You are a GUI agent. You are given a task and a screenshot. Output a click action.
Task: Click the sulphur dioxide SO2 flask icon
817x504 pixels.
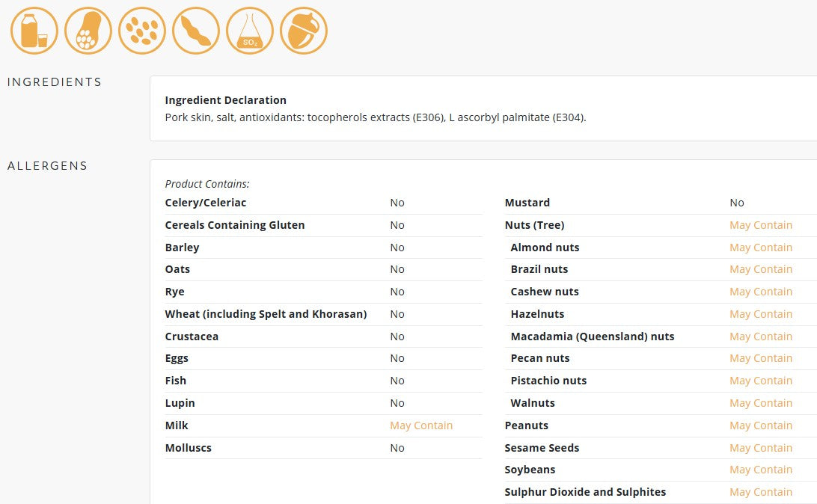pyautogui.click(x=250, y=31)
